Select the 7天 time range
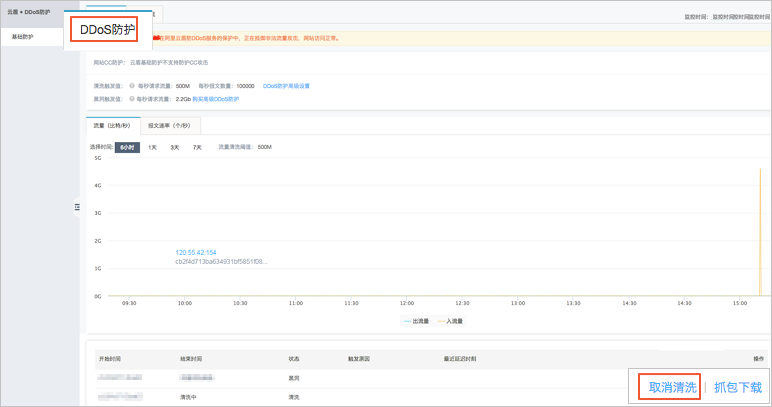The image size is (772, 407). (x=197, y=147)
